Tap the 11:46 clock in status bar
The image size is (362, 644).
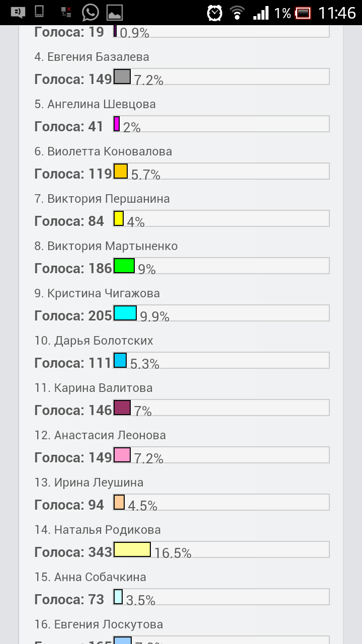(337, 13)
